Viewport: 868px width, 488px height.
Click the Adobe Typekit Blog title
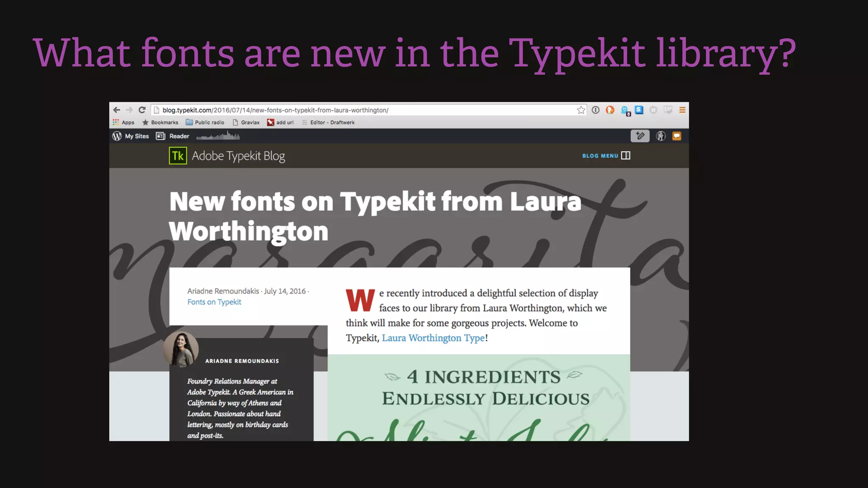[238, 156]
